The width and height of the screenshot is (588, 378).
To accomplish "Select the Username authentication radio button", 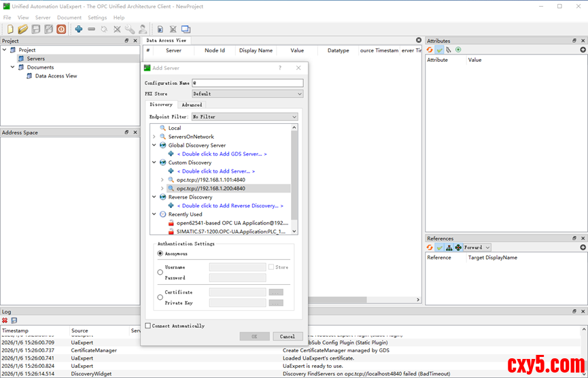I will click(x=160, y=272).
